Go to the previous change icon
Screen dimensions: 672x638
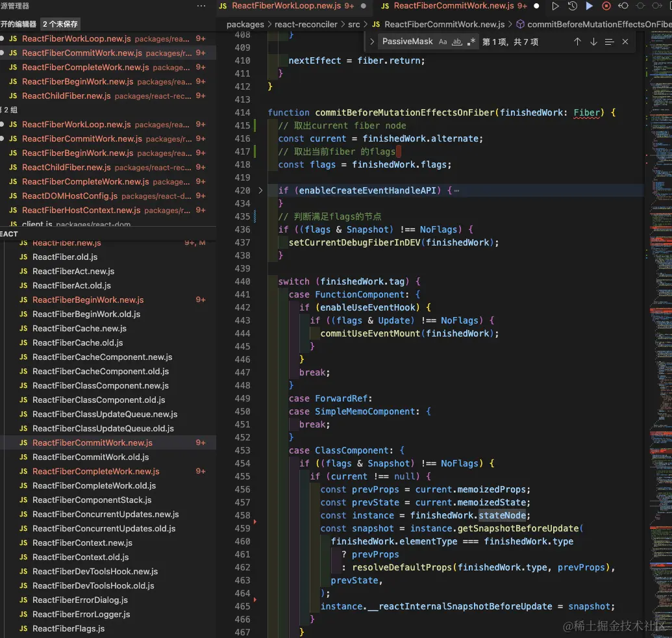click(623, 6)
